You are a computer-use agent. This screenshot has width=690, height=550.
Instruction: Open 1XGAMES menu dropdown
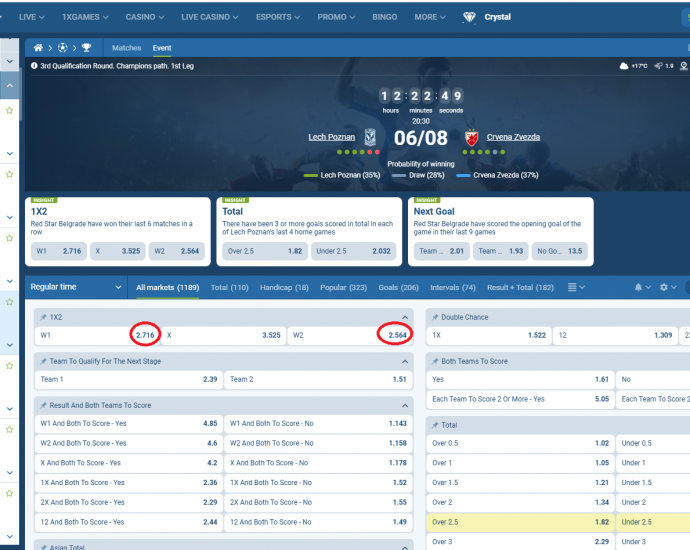[x=85, y=17]
